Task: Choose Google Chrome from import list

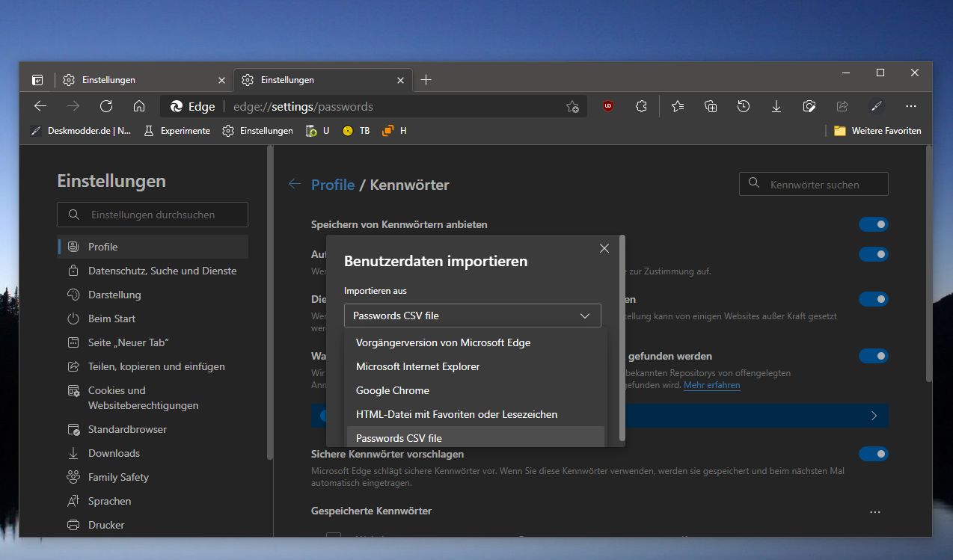Action: [x=476, y=390]
